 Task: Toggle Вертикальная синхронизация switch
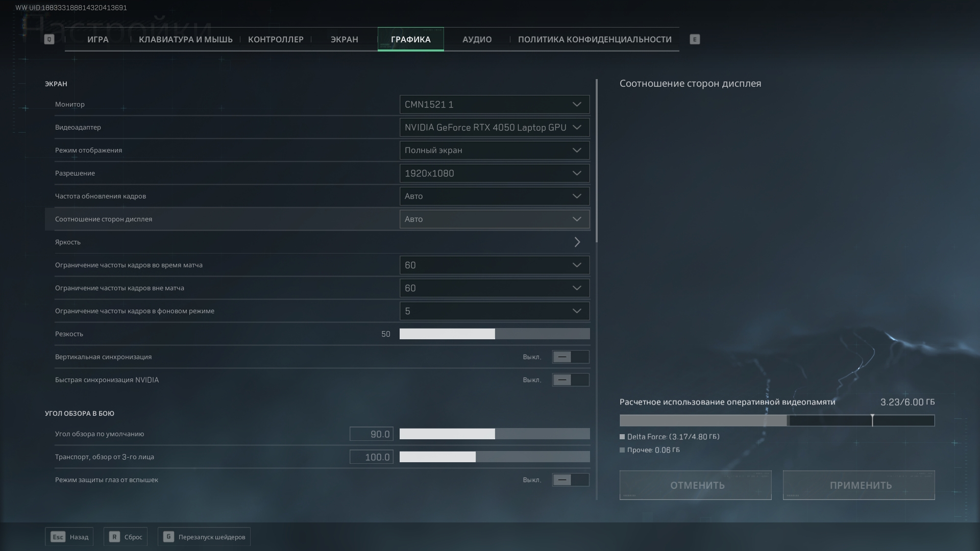(x=570, y=357)
